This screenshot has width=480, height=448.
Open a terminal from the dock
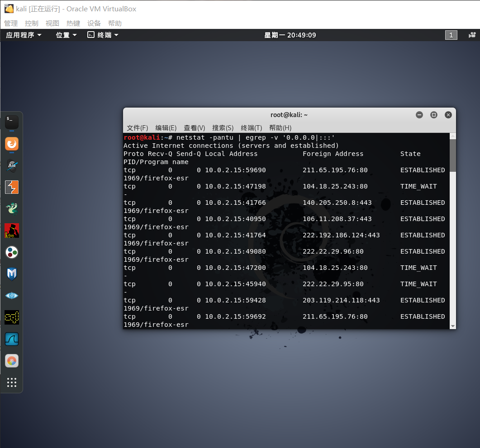(x=11, y=121)
